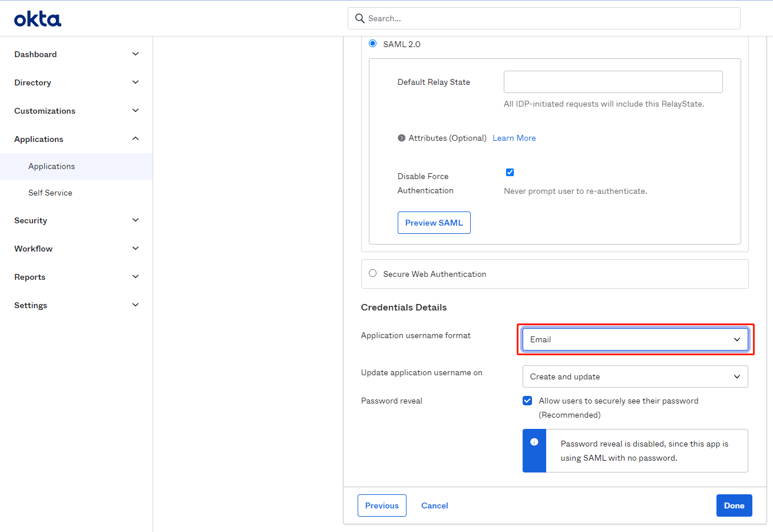Screen dimensions: 773x532
Task: Uncheck Disable Force Authentication checkbox
Action: coord(510,172)
